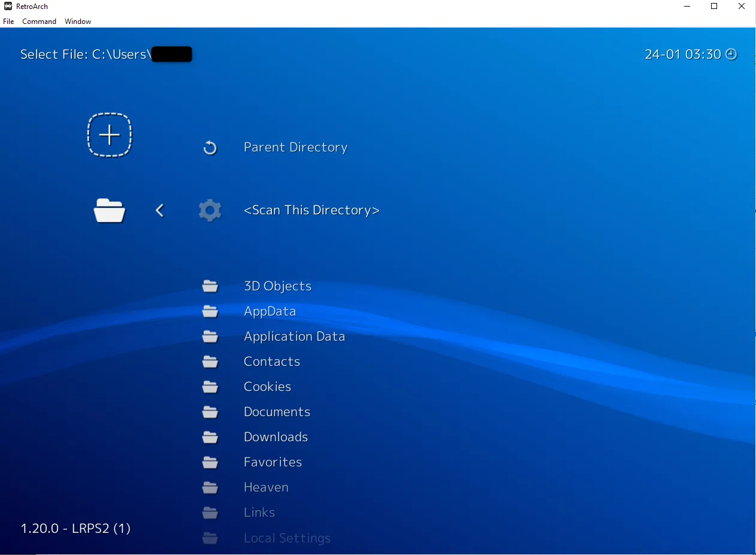Click the folder icon next to Local Settings
The width and height of the screenshot is (756, 555).
(210, 538)
